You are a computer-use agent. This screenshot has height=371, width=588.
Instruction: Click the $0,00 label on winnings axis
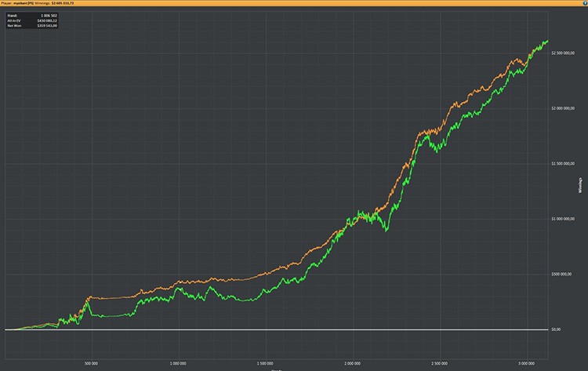point(556,329)
